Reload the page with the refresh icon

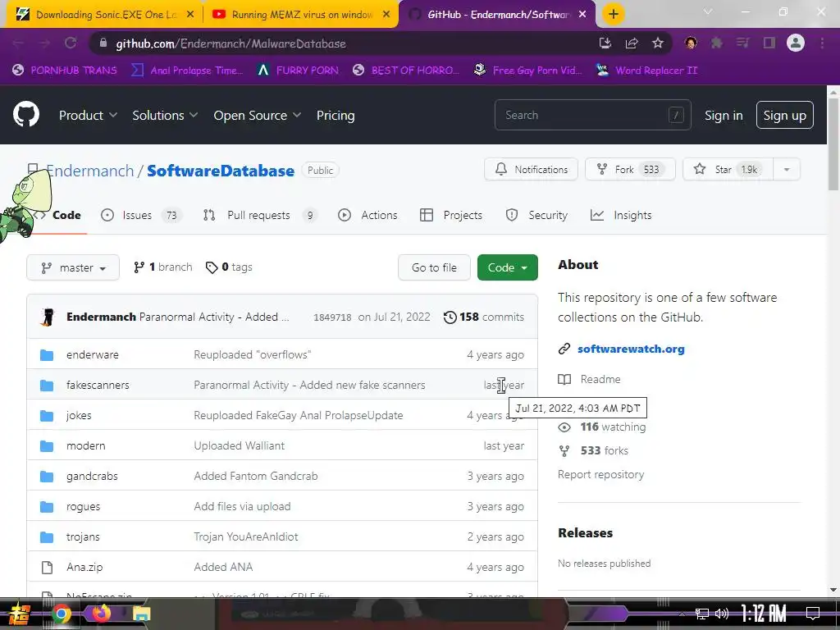tap(71, 43)
